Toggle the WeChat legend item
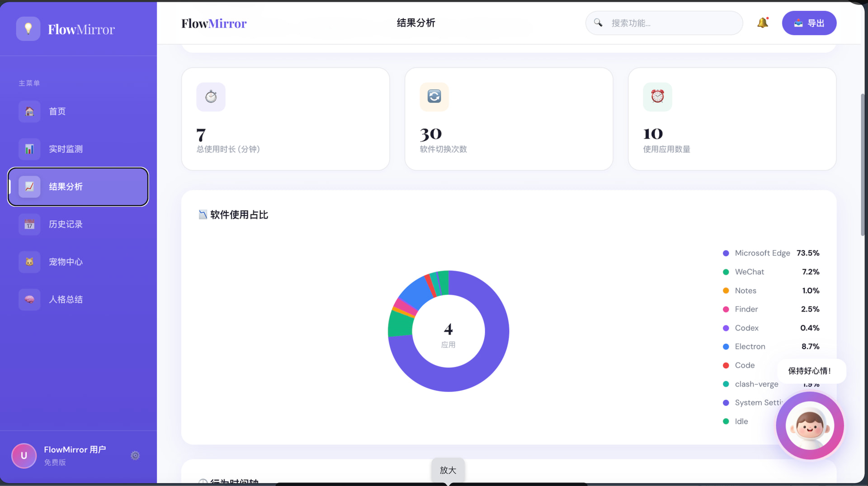The image size is (868, 486). (749, 272)
